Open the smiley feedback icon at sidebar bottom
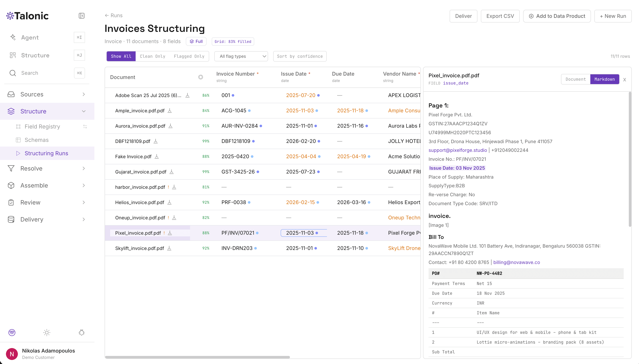639x364 pixels. coord(12,333)
